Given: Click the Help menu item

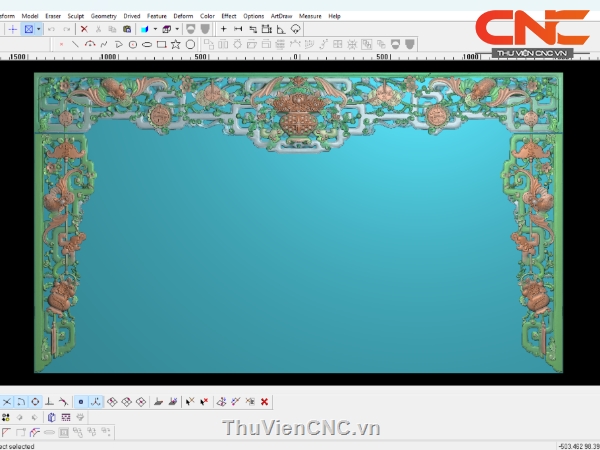Looking at the screenshot, I should click(x=334, y=16).
